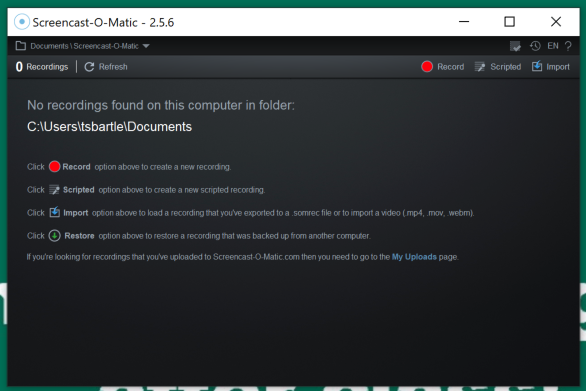Click the Screencast-O-Matic app logo in title bar
Screen dimensions: 586x391
pyautogui.click(x=22, y=22)
